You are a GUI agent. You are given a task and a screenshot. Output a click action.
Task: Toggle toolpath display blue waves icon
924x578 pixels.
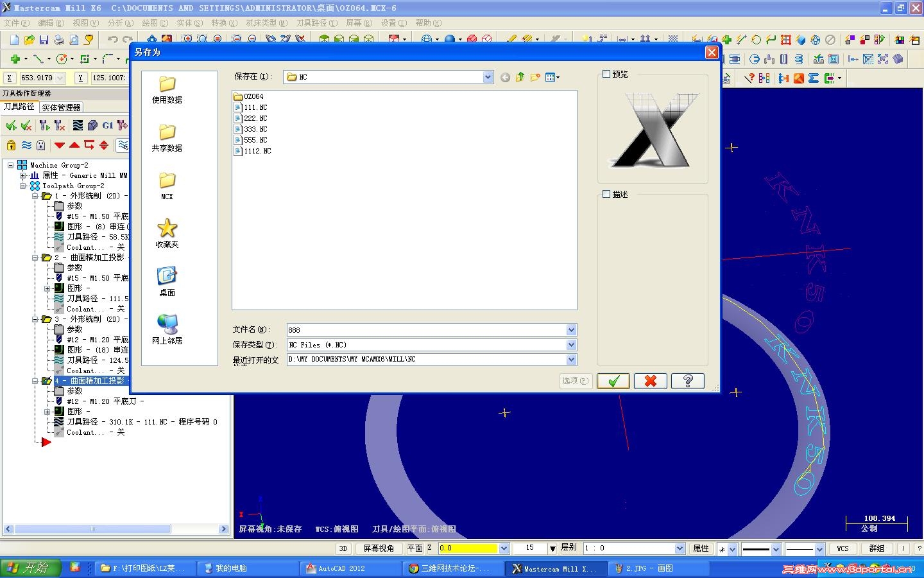(26, 145)
